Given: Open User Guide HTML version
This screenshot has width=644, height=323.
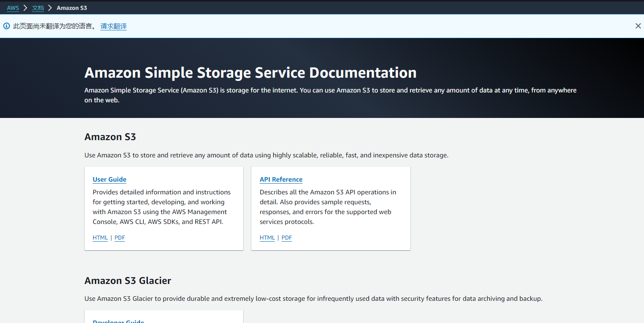Looking at the screenshot, I should pyautogui.click(x=100, y=238).
